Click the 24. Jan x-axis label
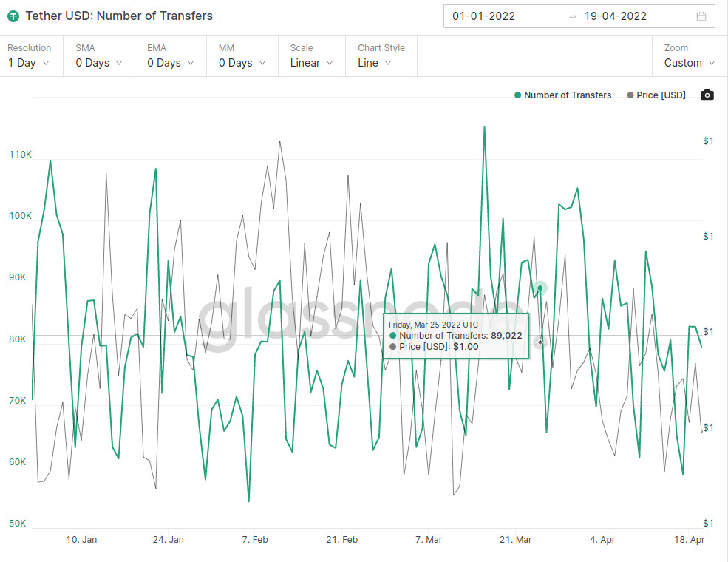 pyautogui.click(x=168, y=540)
